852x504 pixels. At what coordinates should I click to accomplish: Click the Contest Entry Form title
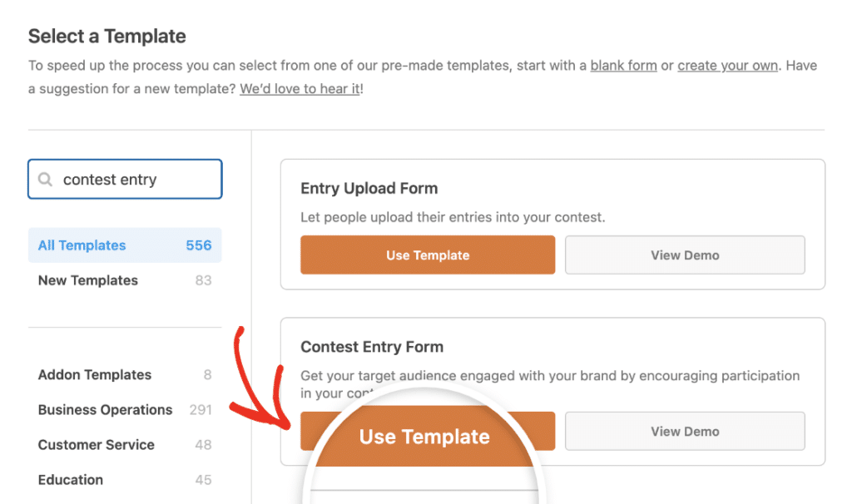click(x=372, y=347)
